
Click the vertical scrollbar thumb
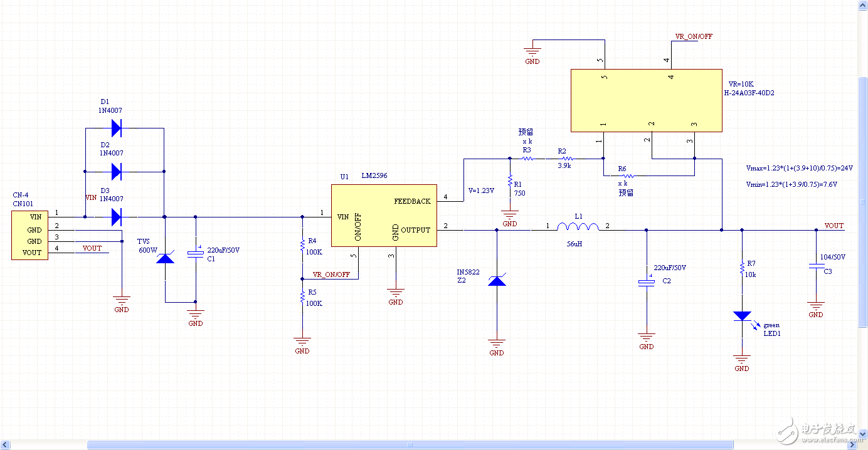click(x=863, y=201)
